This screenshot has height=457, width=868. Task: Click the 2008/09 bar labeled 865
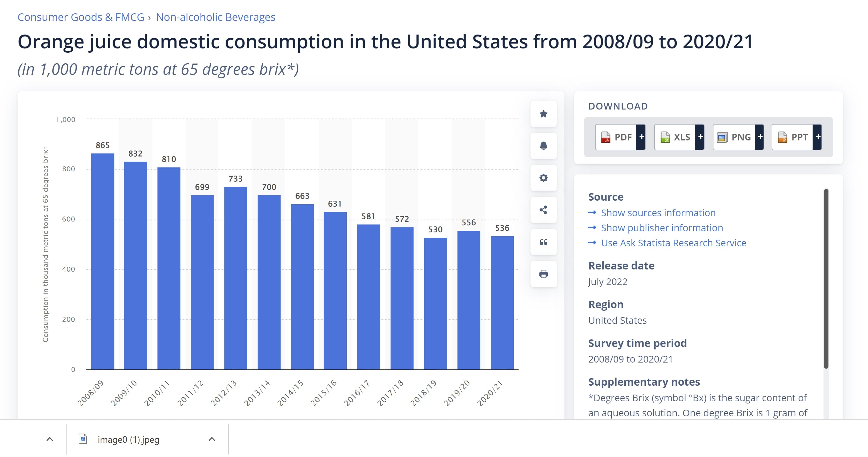click(103, 261)
